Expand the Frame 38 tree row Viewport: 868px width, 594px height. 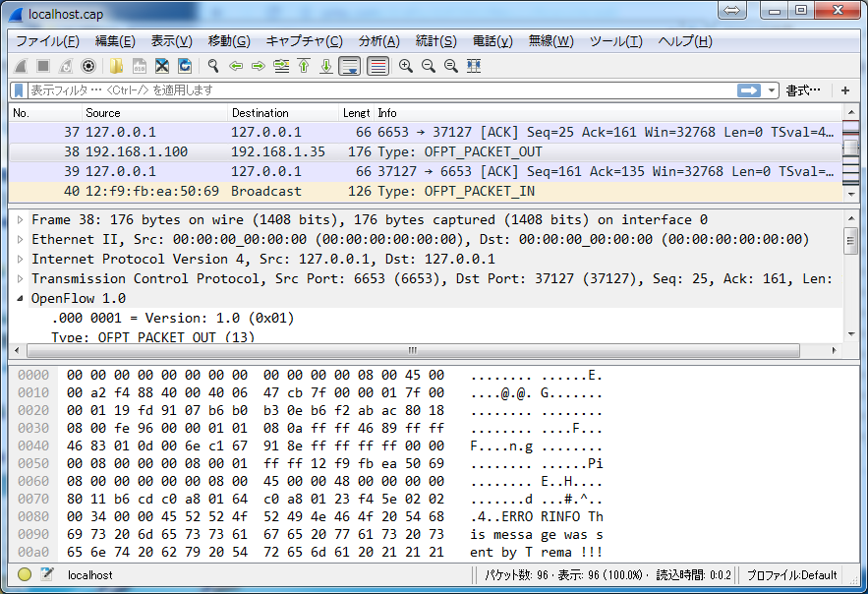[x=20, y=219]
